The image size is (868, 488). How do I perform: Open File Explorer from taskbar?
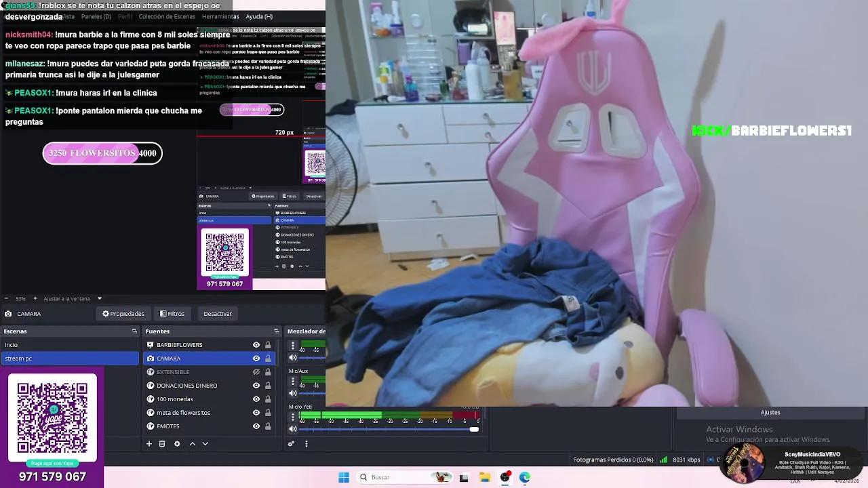pyautogui.click(x=485, y=477)
